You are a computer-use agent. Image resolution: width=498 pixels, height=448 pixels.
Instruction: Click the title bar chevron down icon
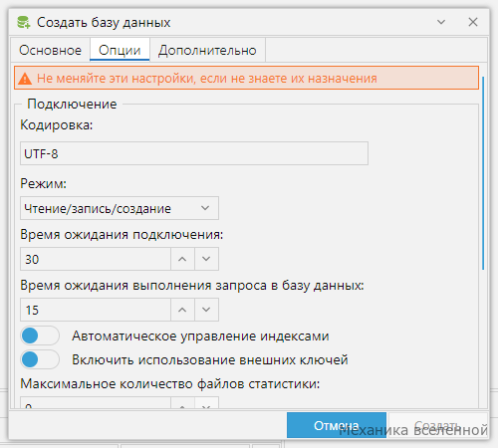pyautogui.click(x=441, y=22)
